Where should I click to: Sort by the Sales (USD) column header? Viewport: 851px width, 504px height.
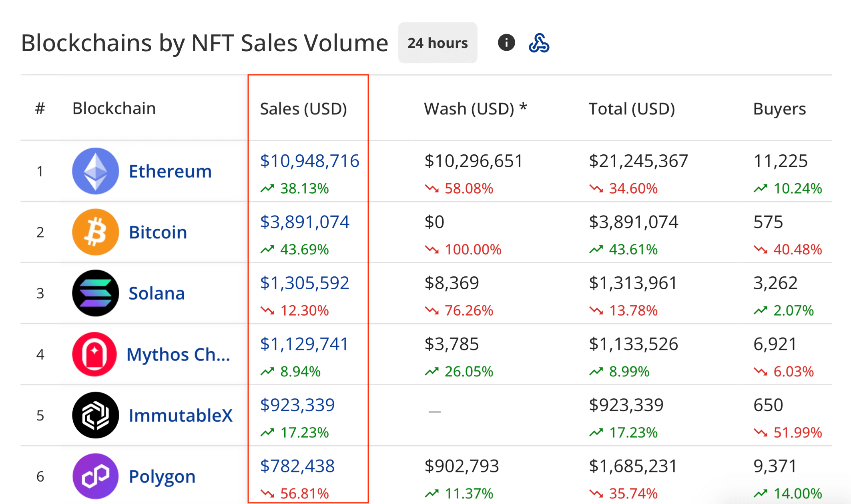[x=303, y=109]
